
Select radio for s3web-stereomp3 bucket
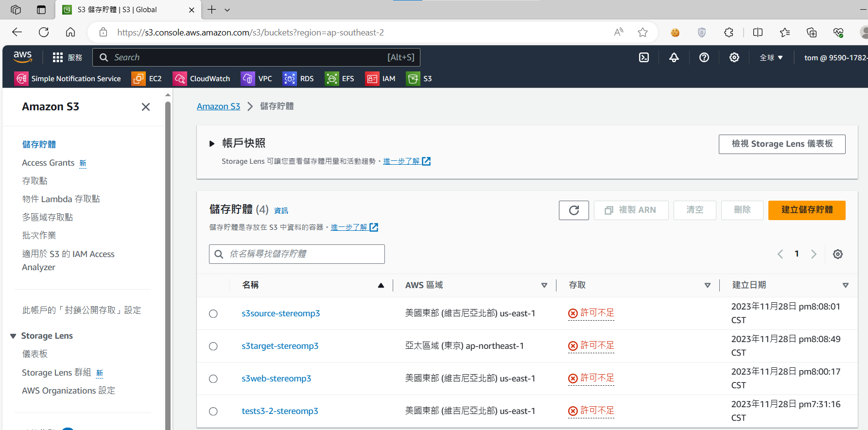(213, 379)
